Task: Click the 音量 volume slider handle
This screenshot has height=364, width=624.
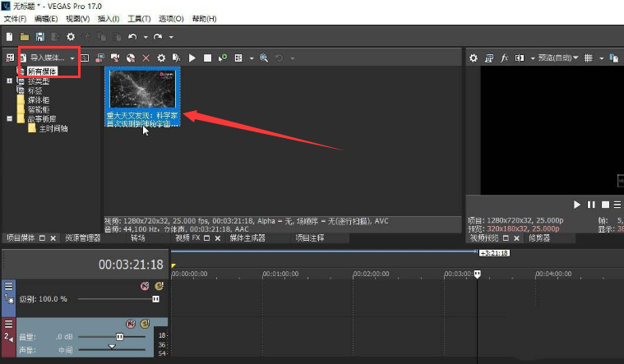Action: [x=119, y=337]
